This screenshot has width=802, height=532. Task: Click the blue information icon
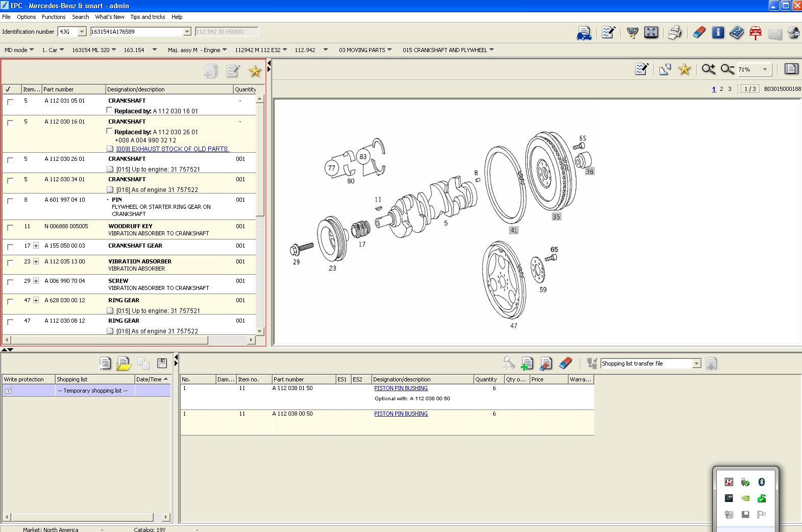click(x=718, y=33)
